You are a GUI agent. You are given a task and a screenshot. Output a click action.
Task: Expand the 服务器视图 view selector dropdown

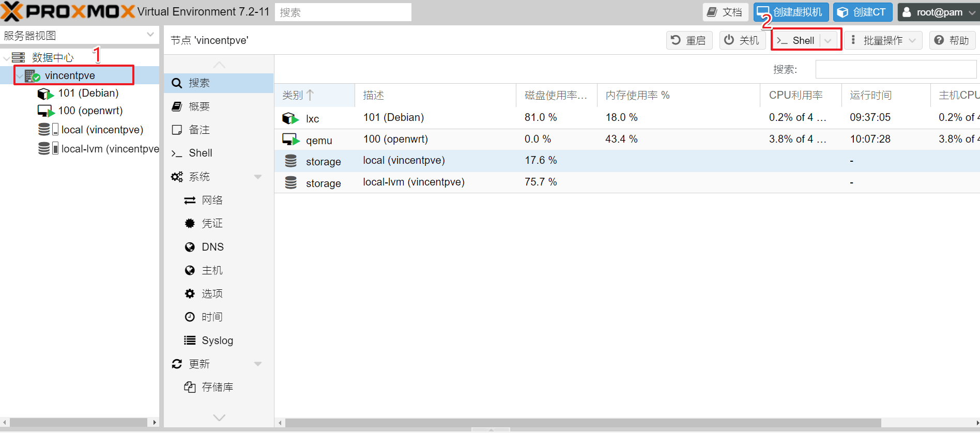150,35
